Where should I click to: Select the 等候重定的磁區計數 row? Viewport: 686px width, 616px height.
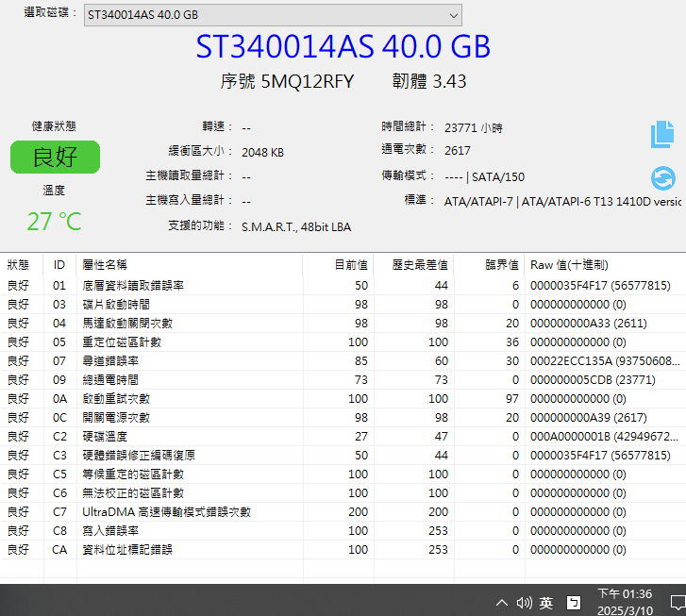pyautogui.click(x=343, y=474)
